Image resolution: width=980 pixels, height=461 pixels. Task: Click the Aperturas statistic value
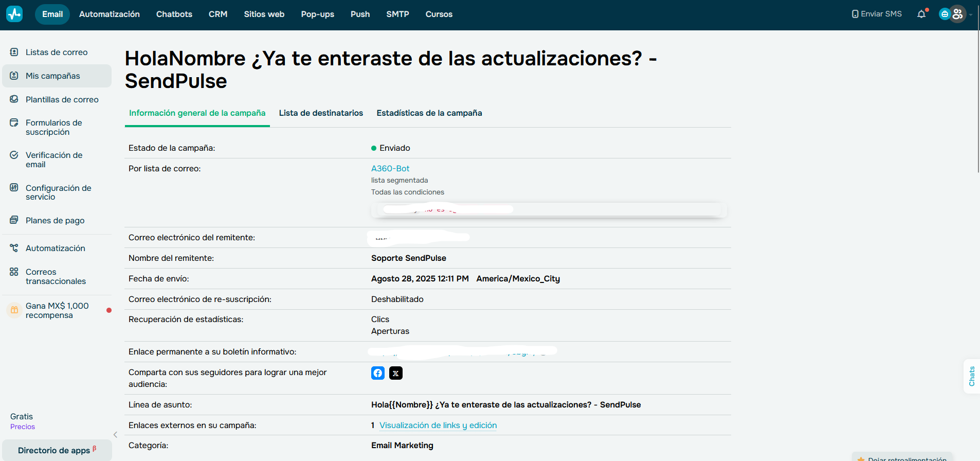(390, 331)
